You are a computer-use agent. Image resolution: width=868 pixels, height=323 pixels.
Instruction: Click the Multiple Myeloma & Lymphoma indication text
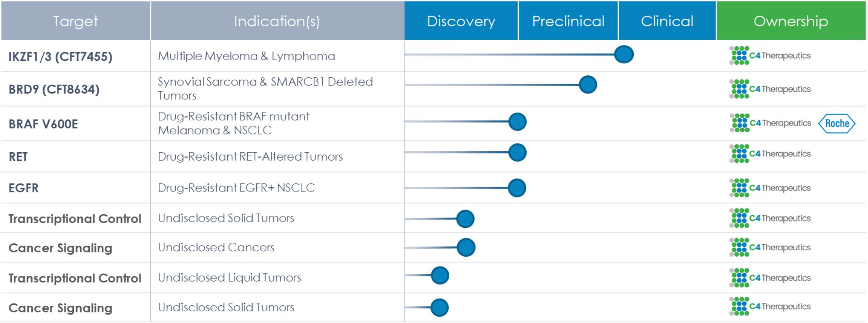(246, 56)
